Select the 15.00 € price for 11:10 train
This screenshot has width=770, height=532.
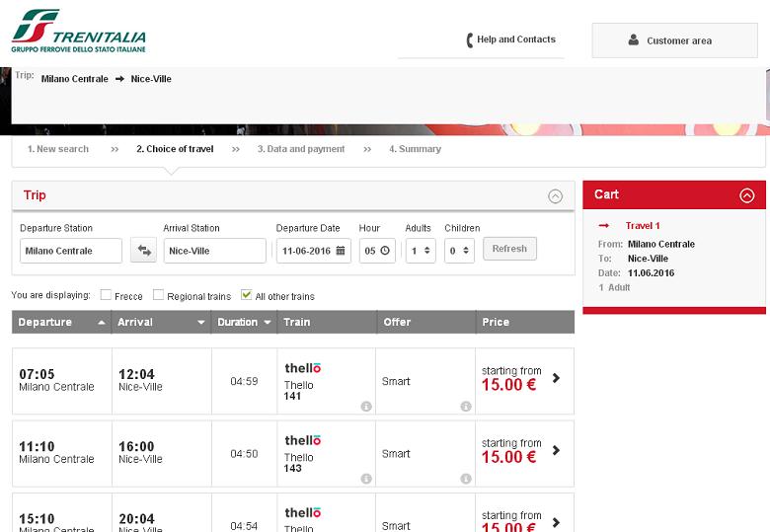(508, 456)
